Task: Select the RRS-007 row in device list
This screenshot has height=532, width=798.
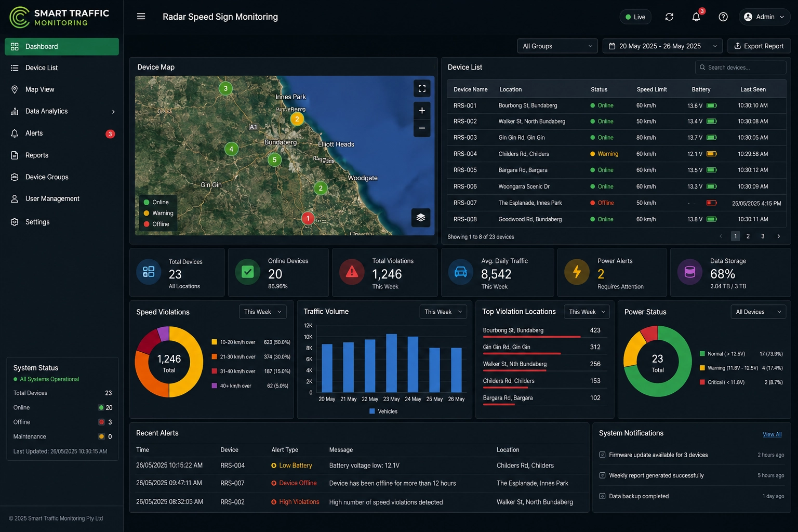Action: point(617,203)
